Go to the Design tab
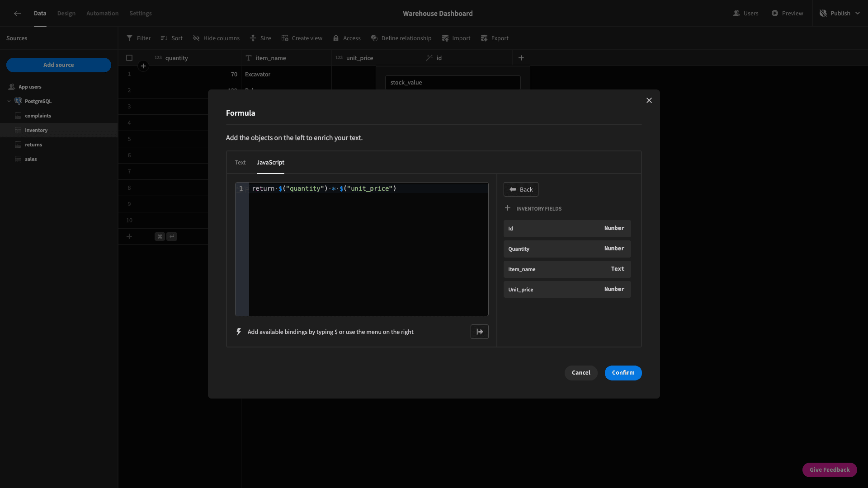This screenshot has width=868, height=488. 66,14
